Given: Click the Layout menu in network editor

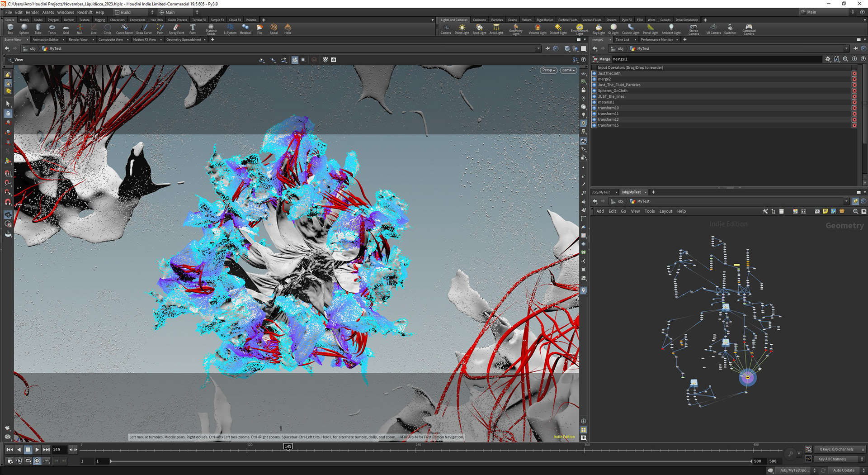Looking at the screenshot, I should pos(665,211).
